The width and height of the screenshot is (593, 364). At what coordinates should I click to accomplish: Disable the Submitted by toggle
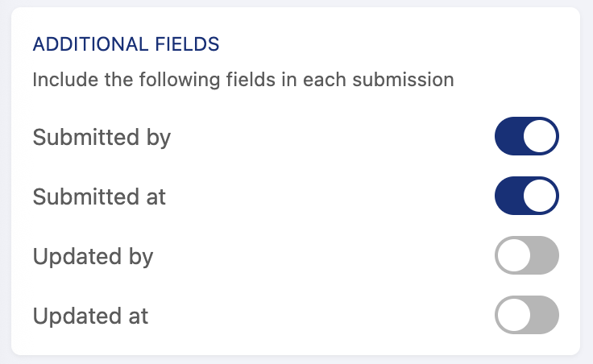pos(526,138)
